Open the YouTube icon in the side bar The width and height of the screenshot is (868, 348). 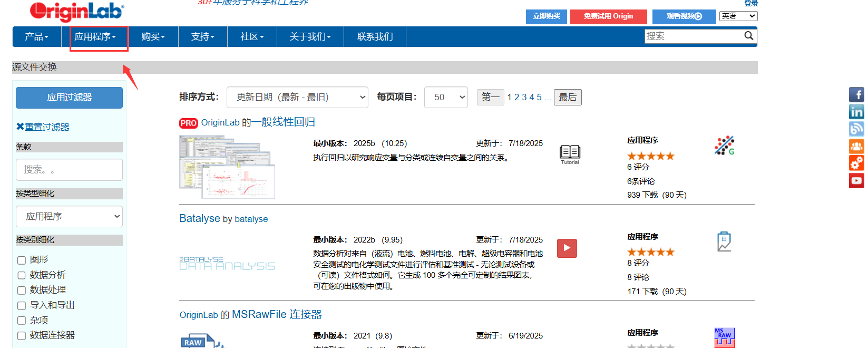(856, 180)
